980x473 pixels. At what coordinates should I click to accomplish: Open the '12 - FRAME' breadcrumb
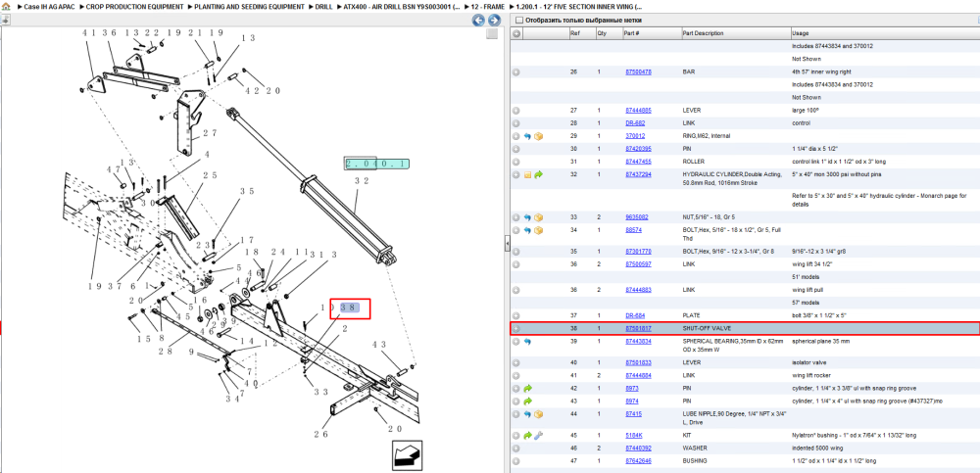pyautogui.click(x=487, y=6)
